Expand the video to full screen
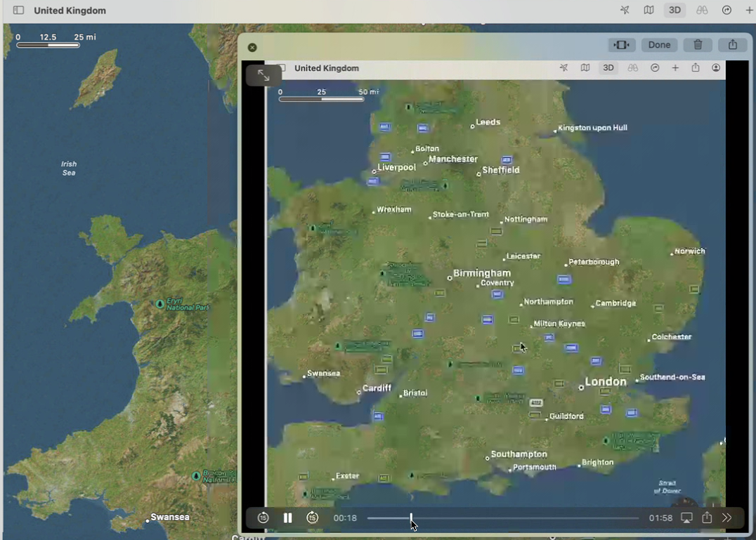The image size is (756, 540). click(x=264, y=75)
